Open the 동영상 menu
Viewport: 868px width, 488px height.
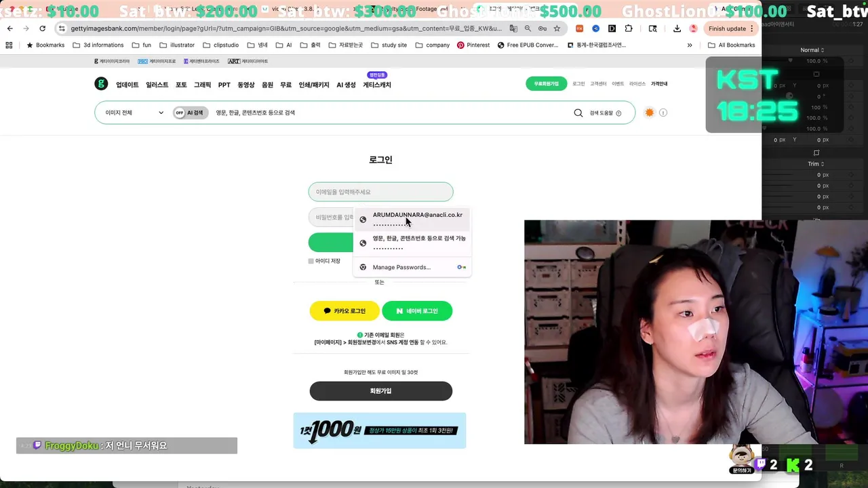click(x=246, y=85)
